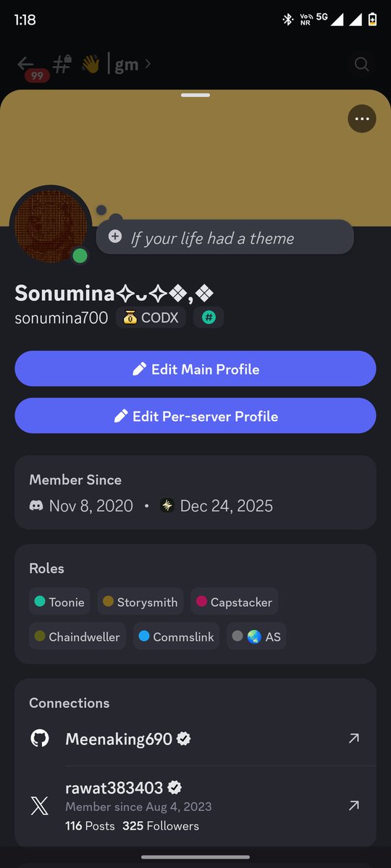Open the search magnifier icon
The width and height of the screenshot is (391, 868).
point(361,64)
